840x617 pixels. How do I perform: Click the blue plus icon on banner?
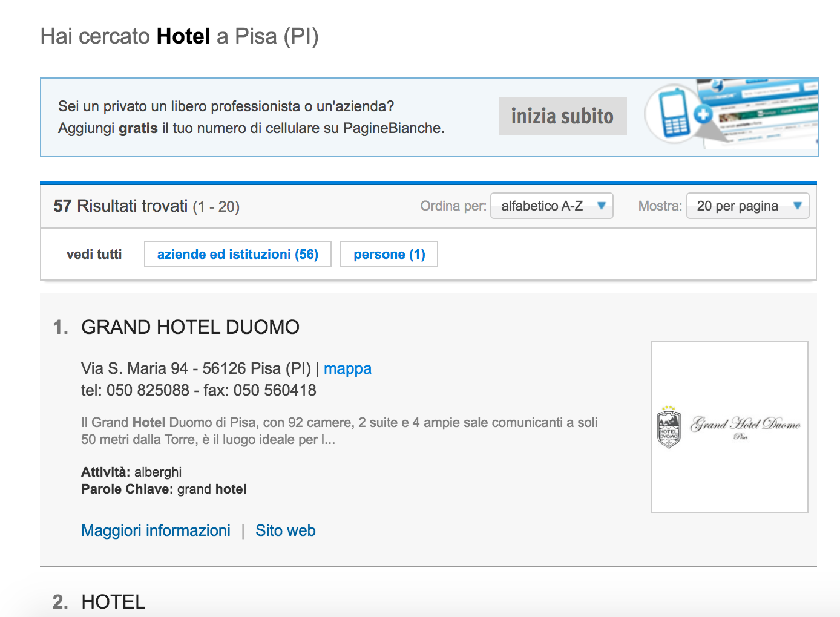(703, 114)
